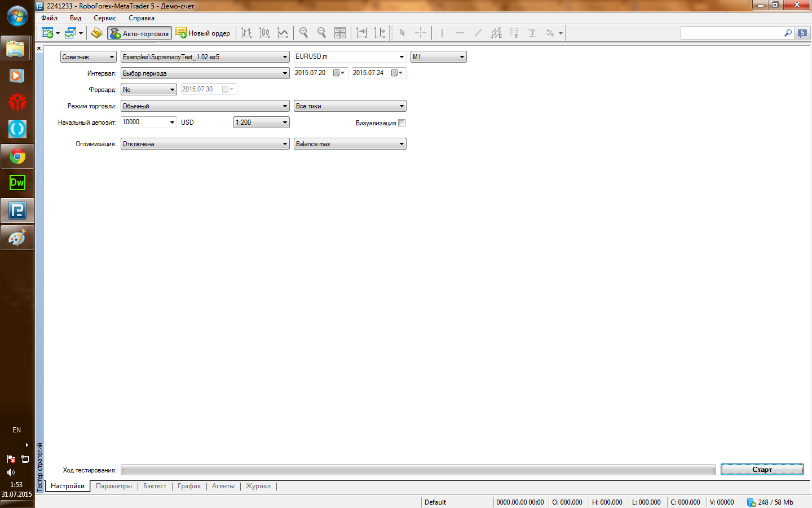Screen dimensions: 812x508
Task: Click the Старт button
Action: pyautogui.click(x=762, y=470)
